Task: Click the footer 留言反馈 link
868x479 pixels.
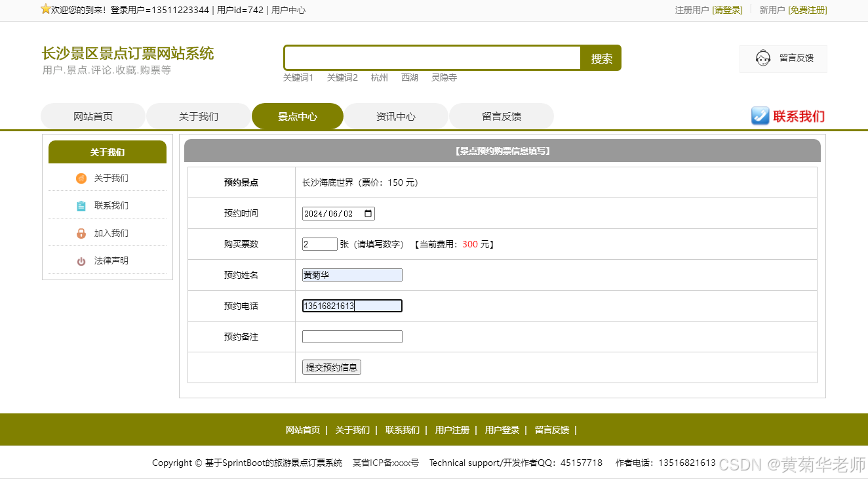Action: [x=552, y=430]
